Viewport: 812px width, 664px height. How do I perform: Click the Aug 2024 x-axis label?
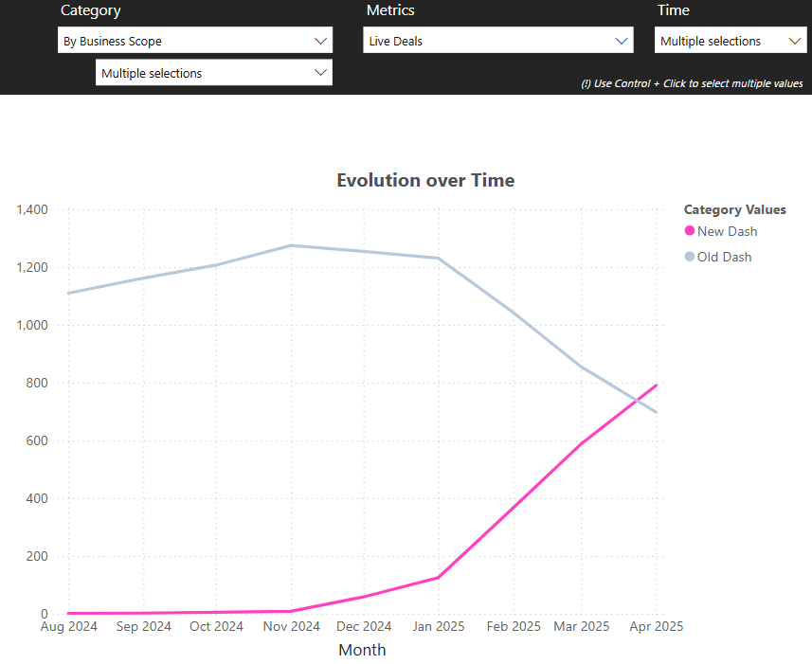click(x=69, y=626)
